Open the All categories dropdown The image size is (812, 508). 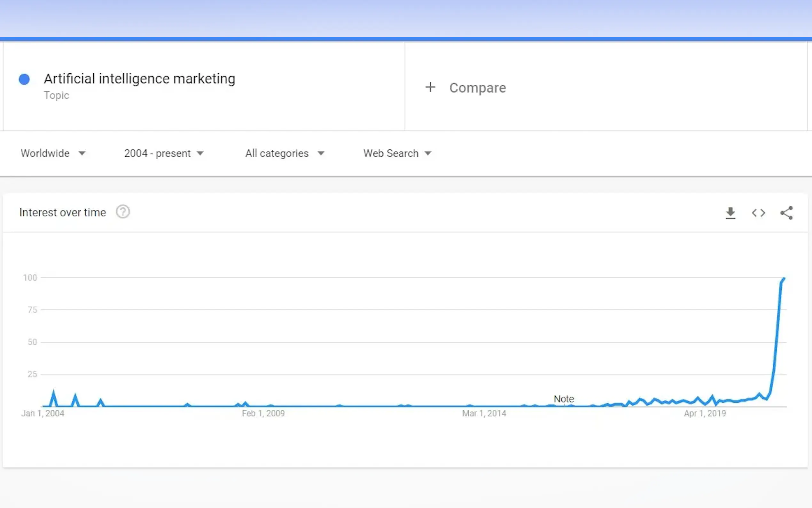click(x=285, y=154)
